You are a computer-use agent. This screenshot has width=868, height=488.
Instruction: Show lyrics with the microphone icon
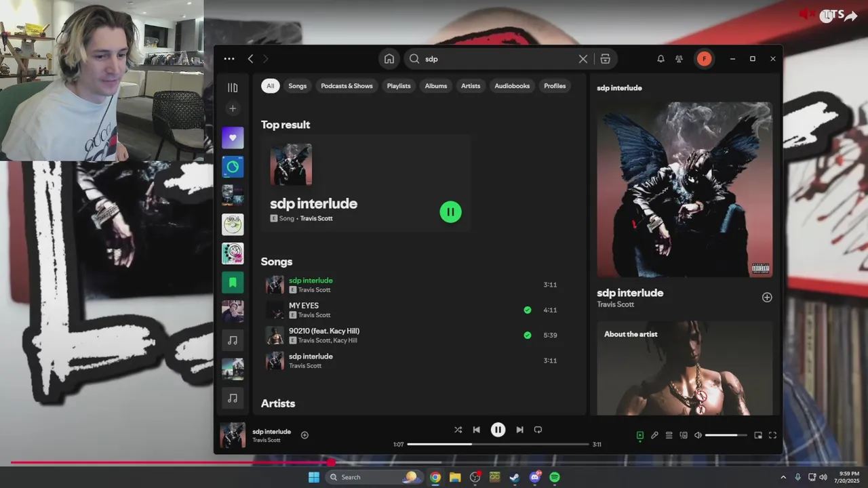pos(654,435)
